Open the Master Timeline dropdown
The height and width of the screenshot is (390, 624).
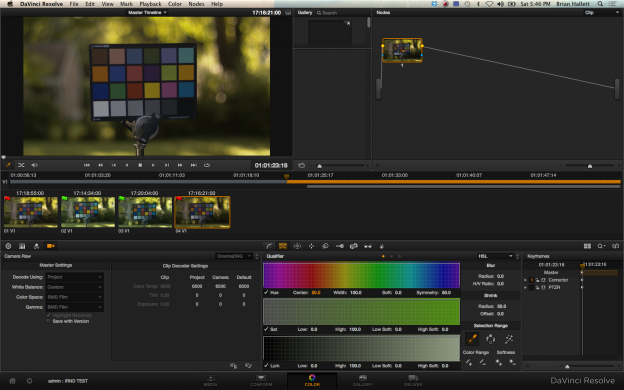pyautogui.click(x=147, y=12)
